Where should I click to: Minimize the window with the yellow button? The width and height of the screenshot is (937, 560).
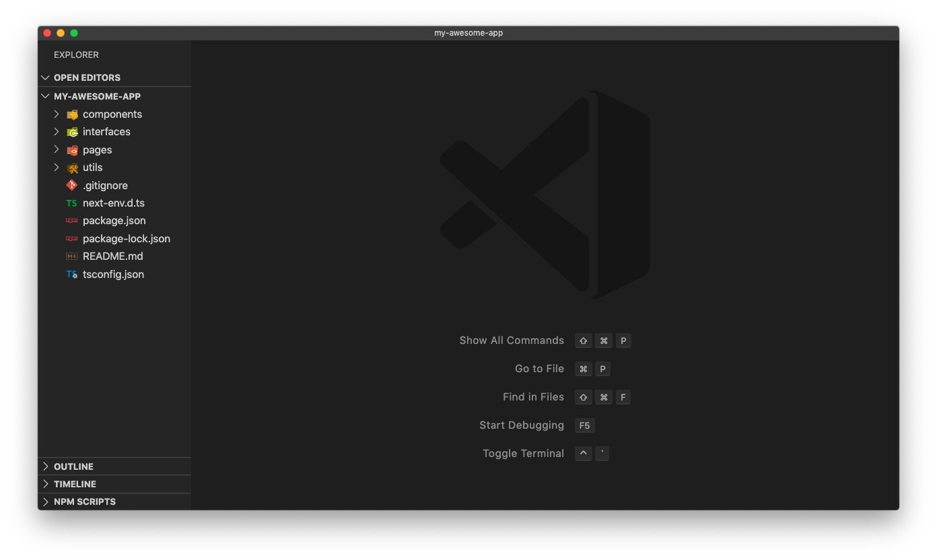[61, 33]
